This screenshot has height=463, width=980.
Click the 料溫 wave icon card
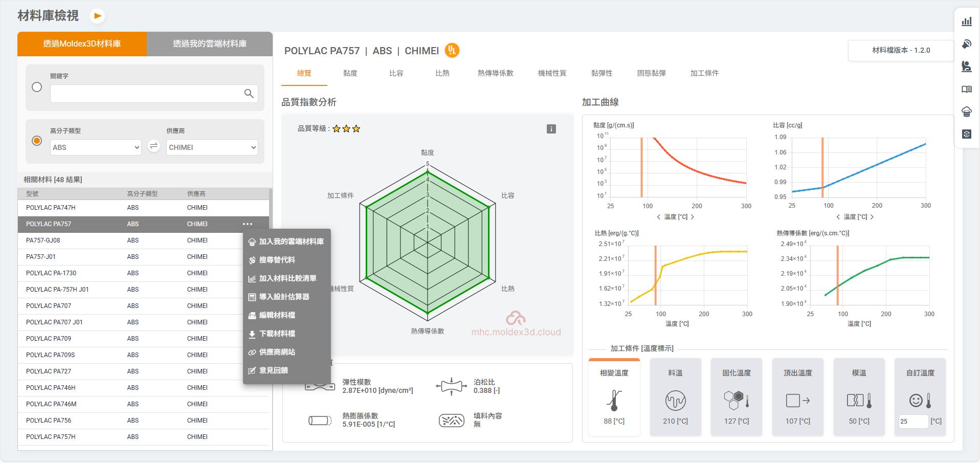675,397
